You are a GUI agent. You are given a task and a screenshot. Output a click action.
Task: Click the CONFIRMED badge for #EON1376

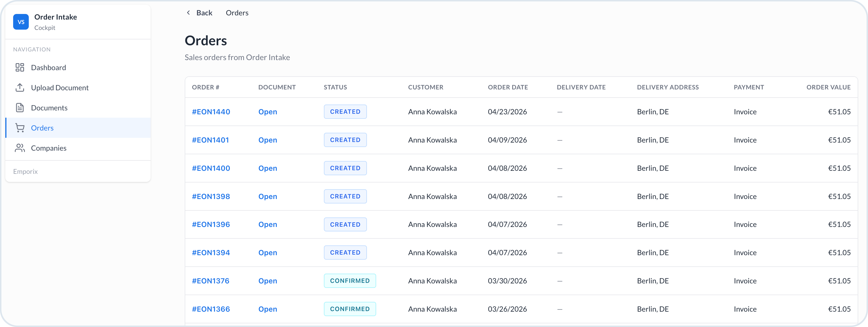350,281
